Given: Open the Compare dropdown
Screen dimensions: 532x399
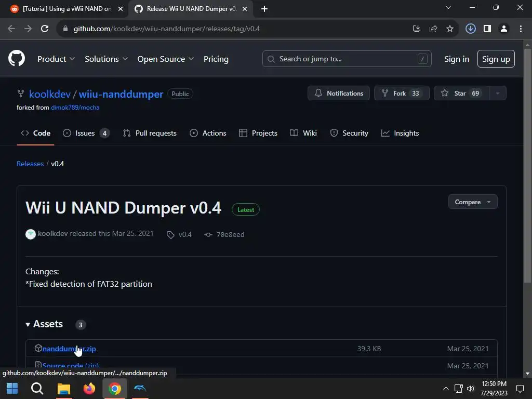Looking at the screenshot, I should coord(473,202).
